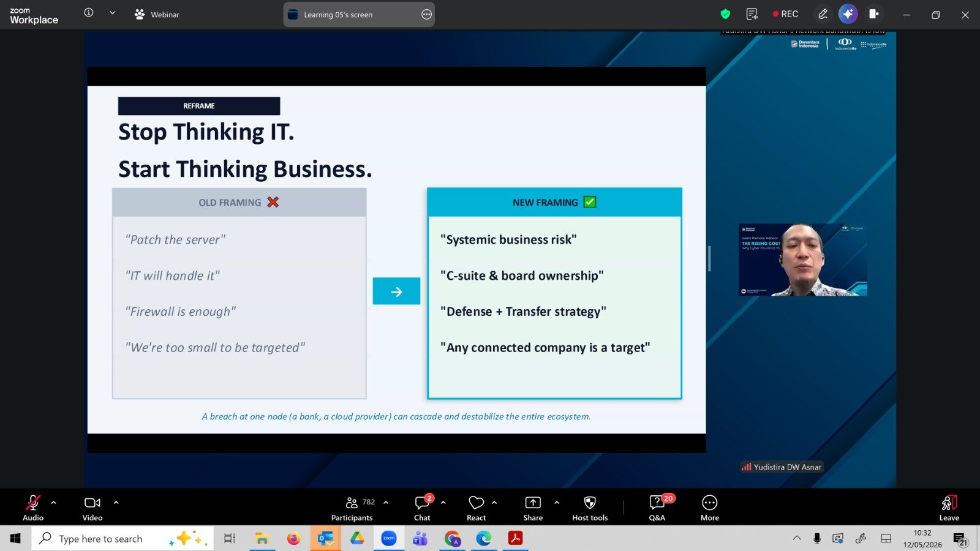Open Google Drive from the taskbar
This screenshot has width=980, height=551.
pyautogui.click(x=357, y=539)
